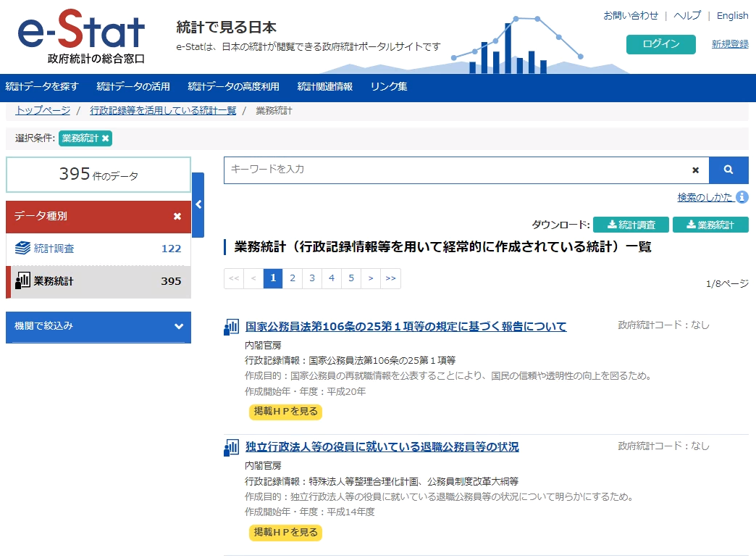756x558 pixels.
Task: Click icon beside 国家公務員法第106条 entry
Action: coord(232,327)
